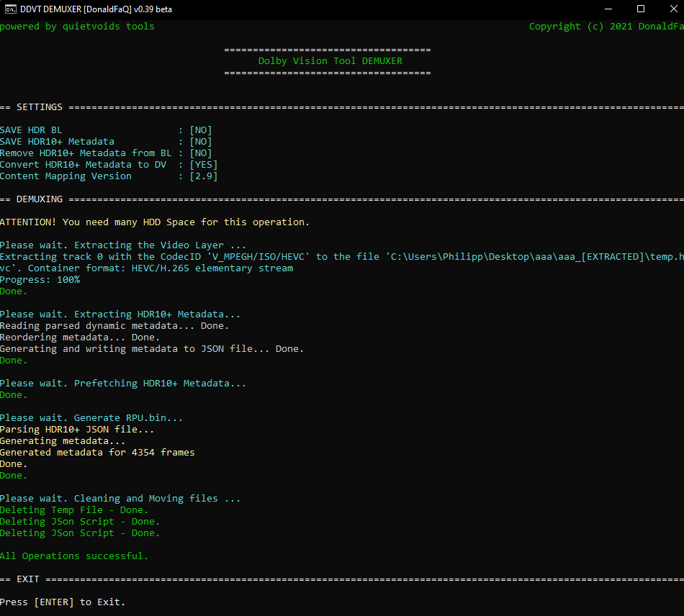Click the 'Copyright (c) 2021' notice

click(580, 27)
